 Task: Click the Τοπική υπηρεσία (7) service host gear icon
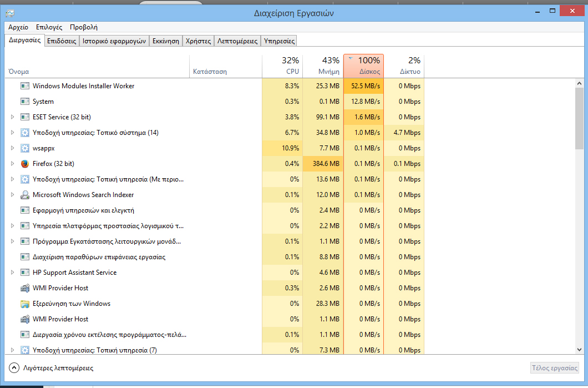tap(25, 350)
